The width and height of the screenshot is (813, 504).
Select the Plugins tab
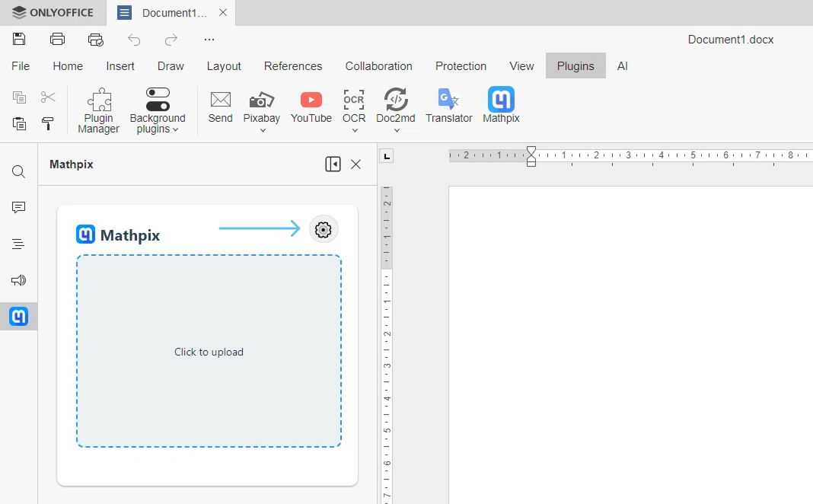click(575, 65)
